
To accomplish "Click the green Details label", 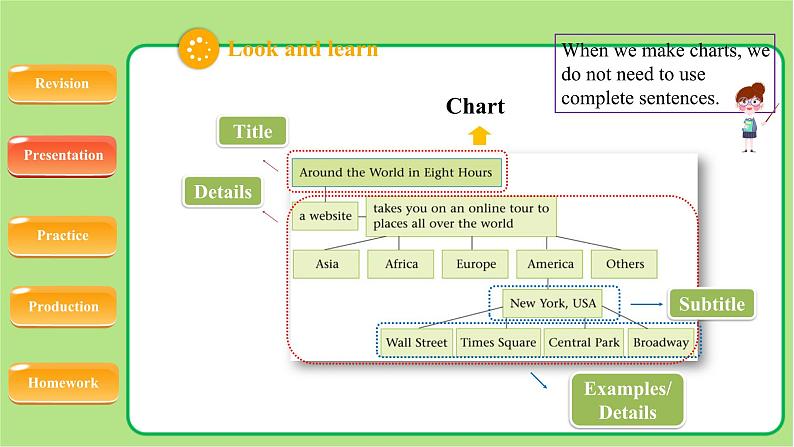I will (x=222, y=192).
